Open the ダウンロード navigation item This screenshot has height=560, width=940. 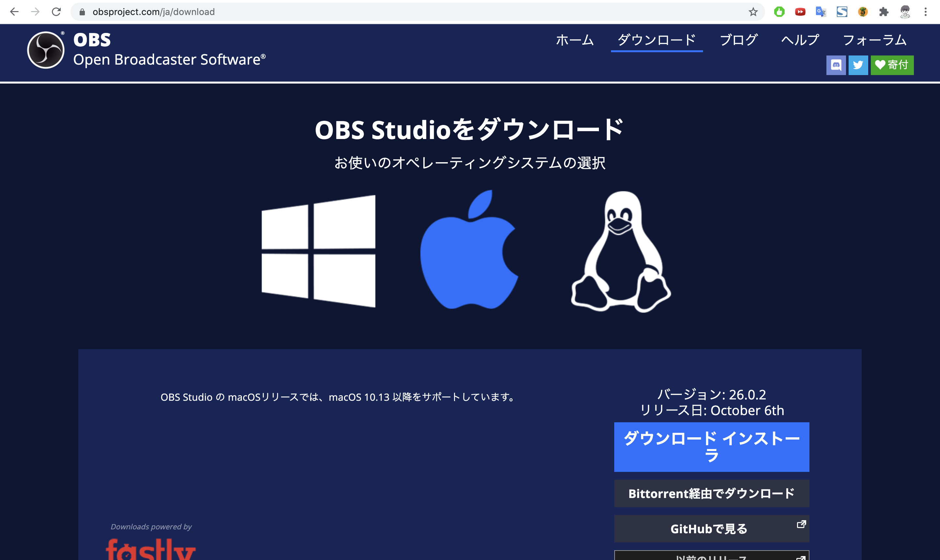[x=657, y=40]
